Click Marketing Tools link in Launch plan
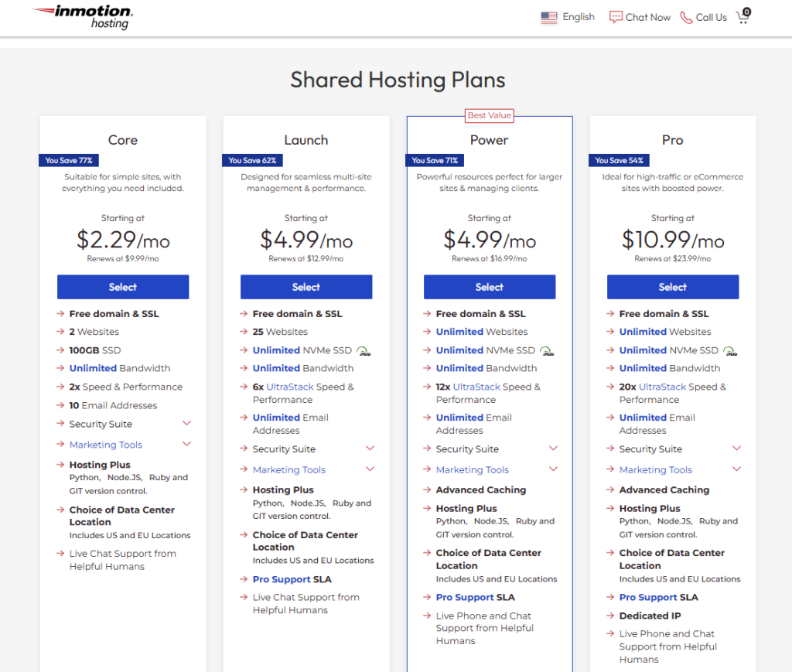This screenshot has height=672, width=792. 289,469
